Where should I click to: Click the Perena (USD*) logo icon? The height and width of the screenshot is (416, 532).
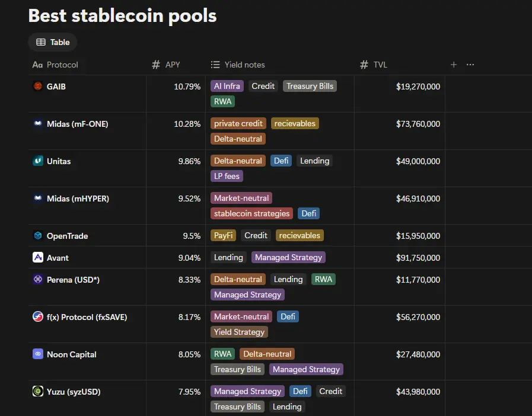click(x=37, y=279)
